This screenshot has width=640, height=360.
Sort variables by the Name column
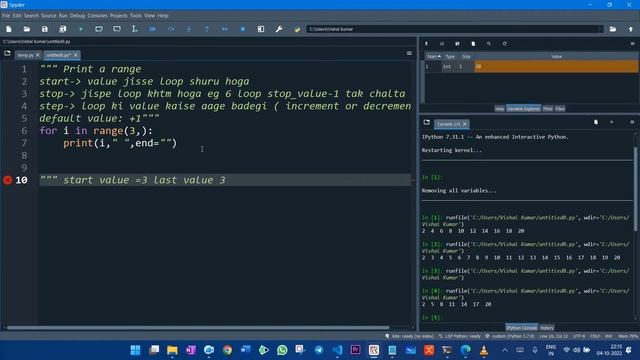coord(433,57)
